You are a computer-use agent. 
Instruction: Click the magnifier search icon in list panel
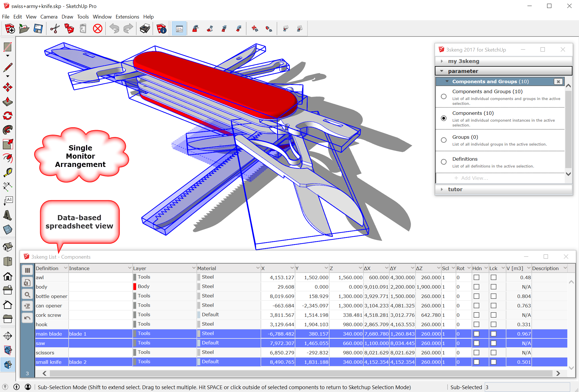27,295
